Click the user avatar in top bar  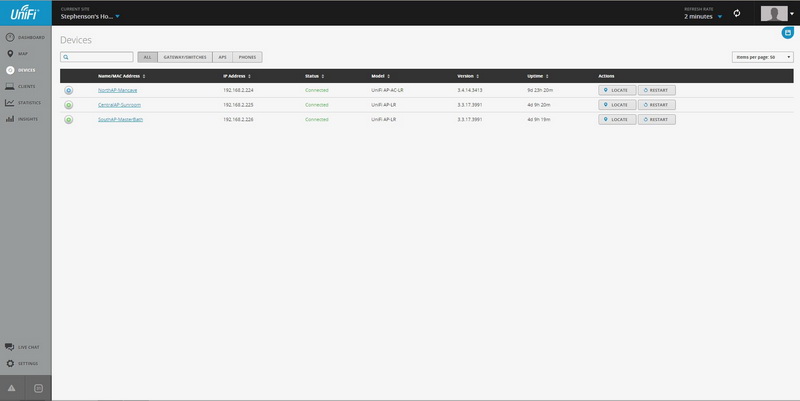(773, 13)
